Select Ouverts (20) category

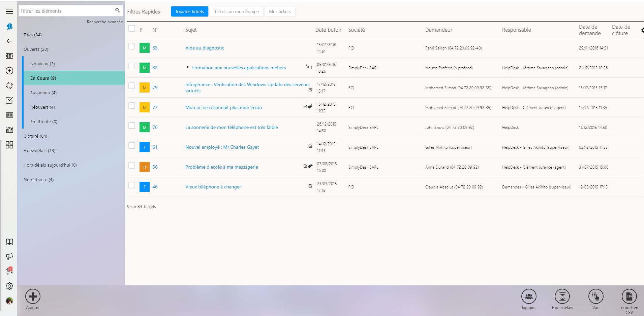coord(36,49)
